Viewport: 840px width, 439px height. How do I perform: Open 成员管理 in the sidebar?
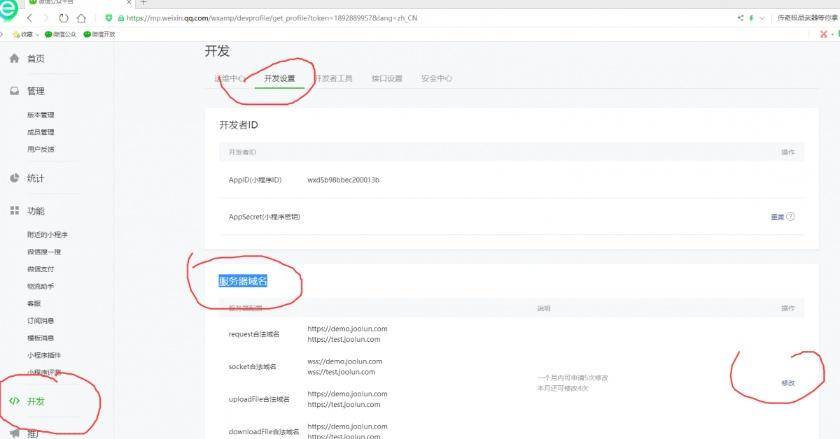click(x=41, y=132)
